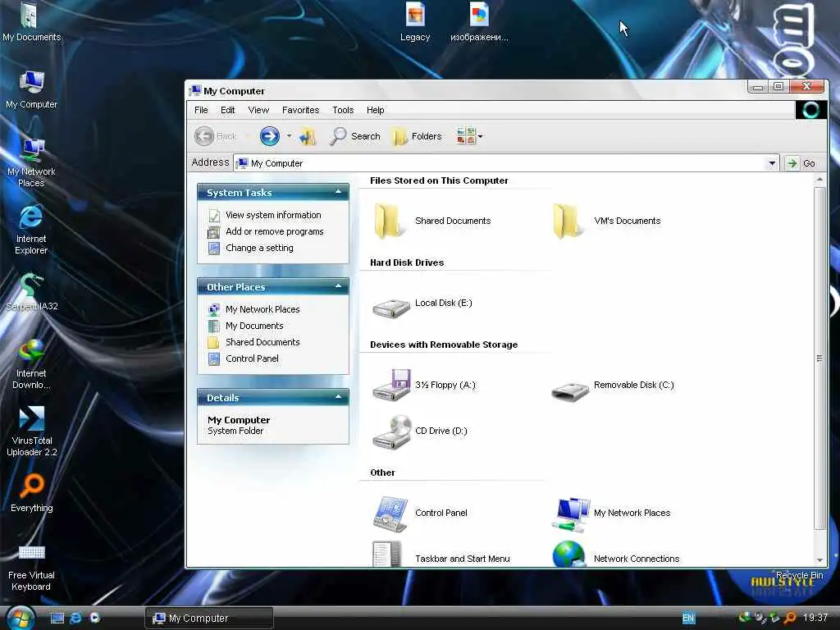The width and height of the screenshot is (840, 630).
Task: Open the Help menu
Action: pos(376,110)
